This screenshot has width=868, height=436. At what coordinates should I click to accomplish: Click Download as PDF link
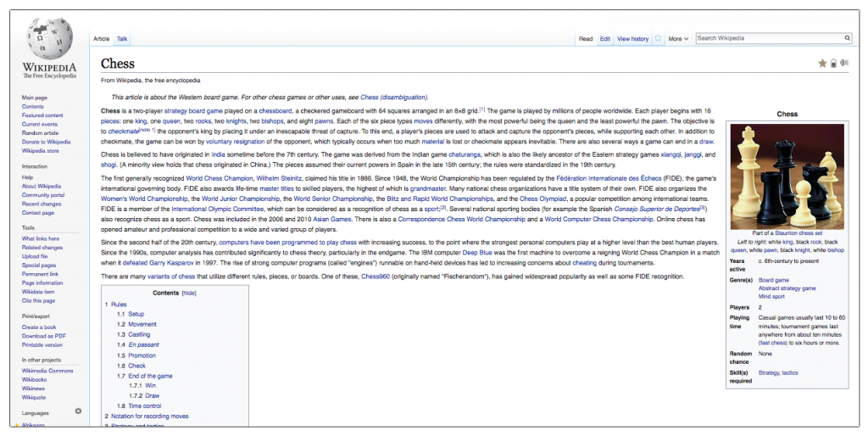[x=44, y=336]
